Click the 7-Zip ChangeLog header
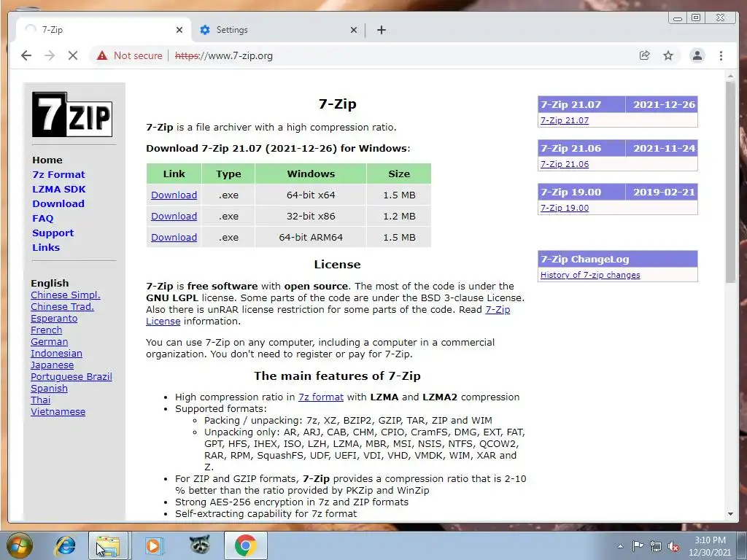 click(x=617, y=259)
